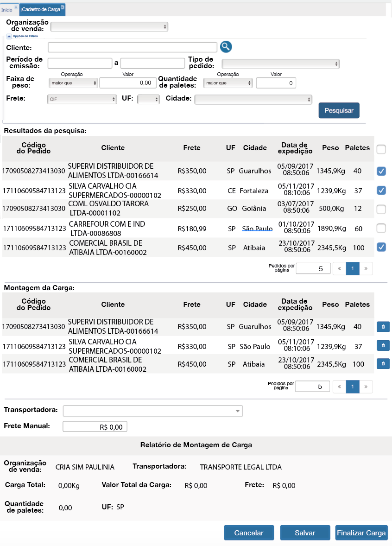The height and width of the screenshot is (546, 392).
Task: Open the Tipo de pedido dropdown
Action: click(x=281, y=63)
